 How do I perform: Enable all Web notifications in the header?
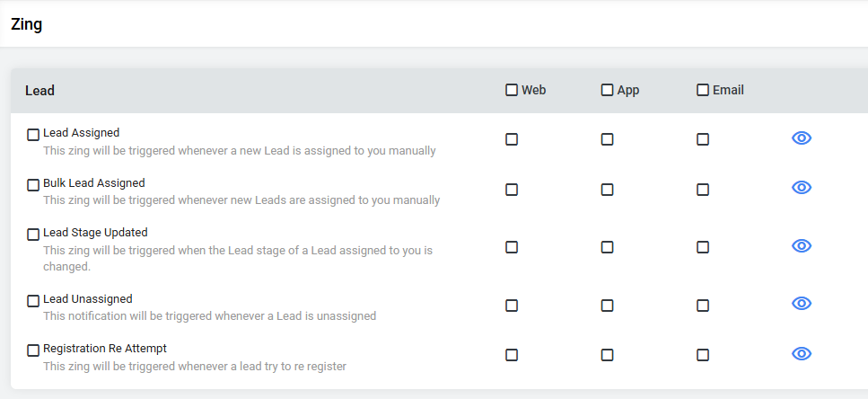(512, 90)
